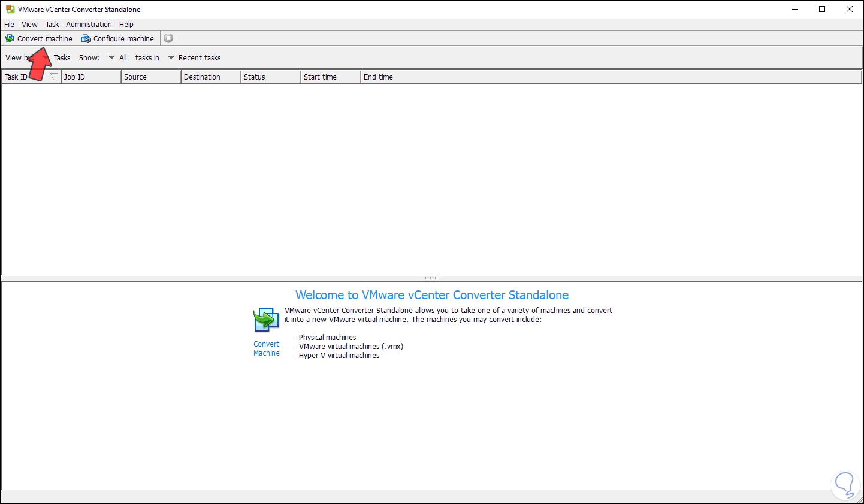Open the Administration menu

(89, 25)
